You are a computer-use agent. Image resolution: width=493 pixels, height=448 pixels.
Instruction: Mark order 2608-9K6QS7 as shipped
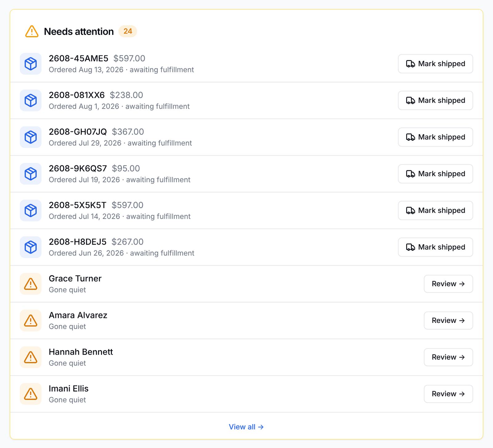[x=435, y=174]
